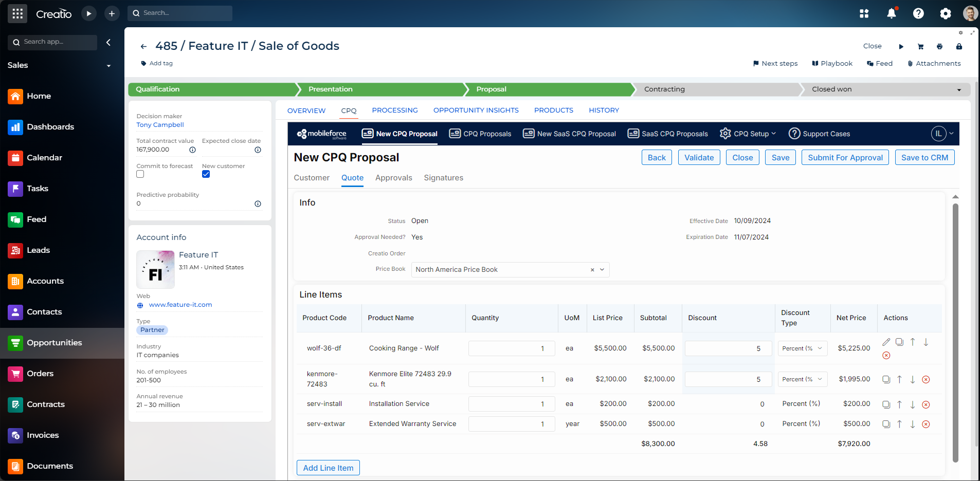Copy the Kenmore Elite line item
The height and width of the screenshot is (481, 980).
[886, 379]
